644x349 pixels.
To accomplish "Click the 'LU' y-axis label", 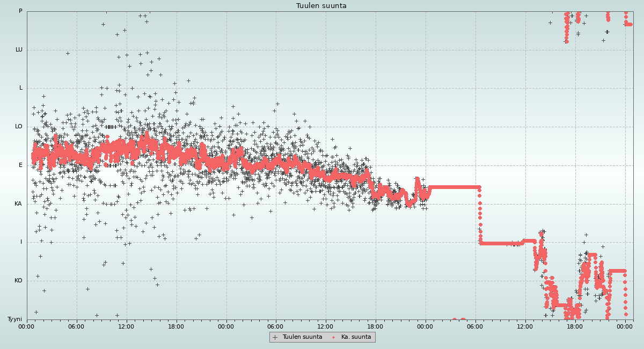I will point(19,50).
